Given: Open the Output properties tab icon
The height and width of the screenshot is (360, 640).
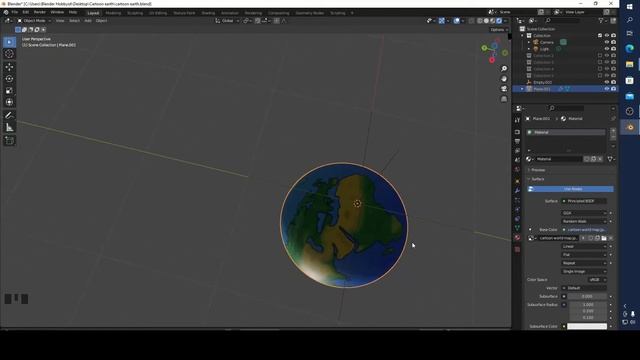Looking at the screenshot, I should tap(517, 141).
